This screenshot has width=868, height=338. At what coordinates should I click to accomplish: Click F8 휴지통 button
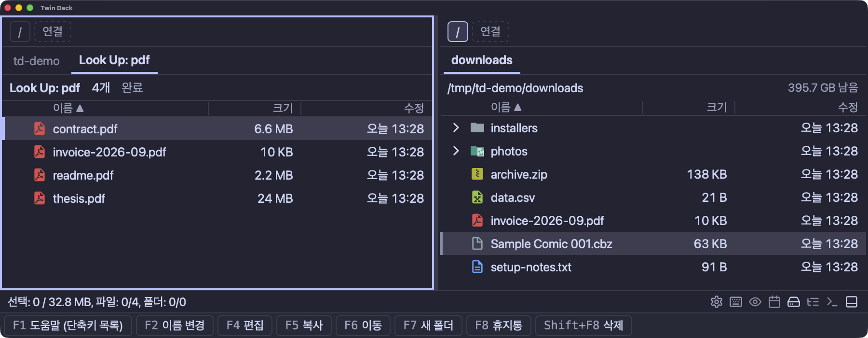499,325
